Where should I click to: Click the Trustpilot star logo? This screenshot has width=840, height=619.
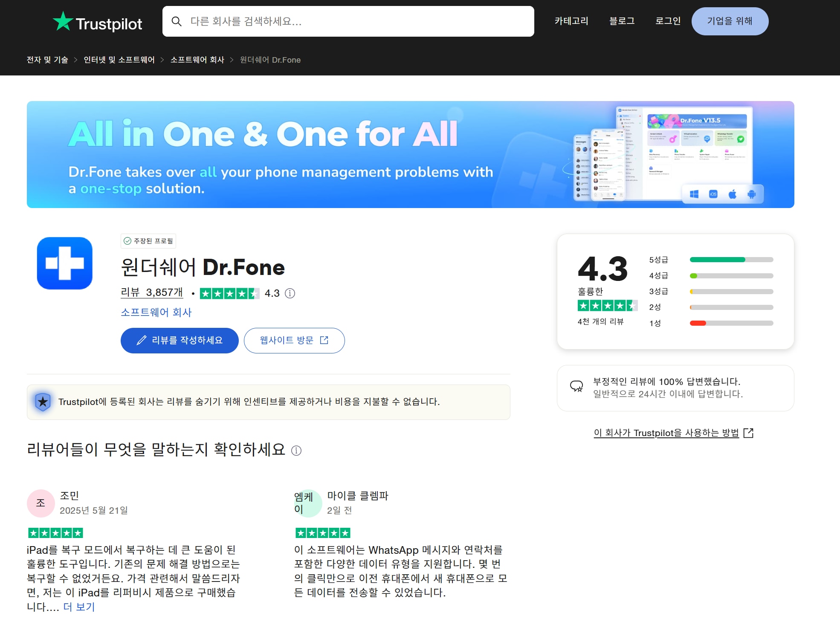click(x=97, y=22)
